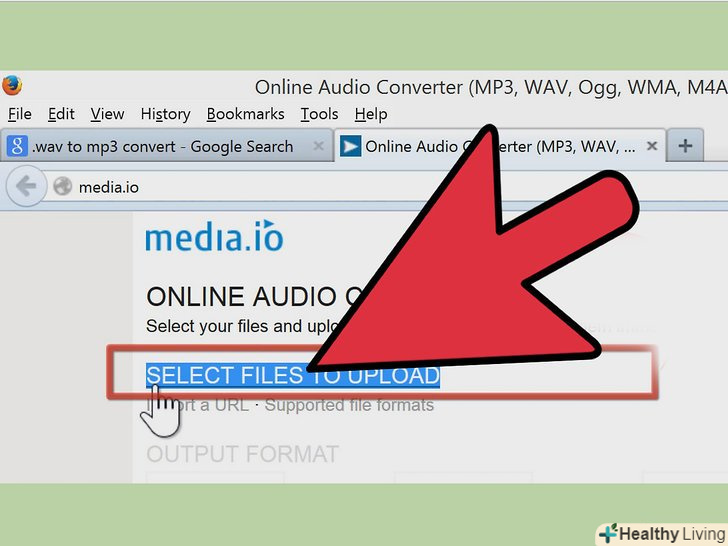This screenshot has height=546, width=728.
Task: Click the media.io logo
Action: point(214,236)
